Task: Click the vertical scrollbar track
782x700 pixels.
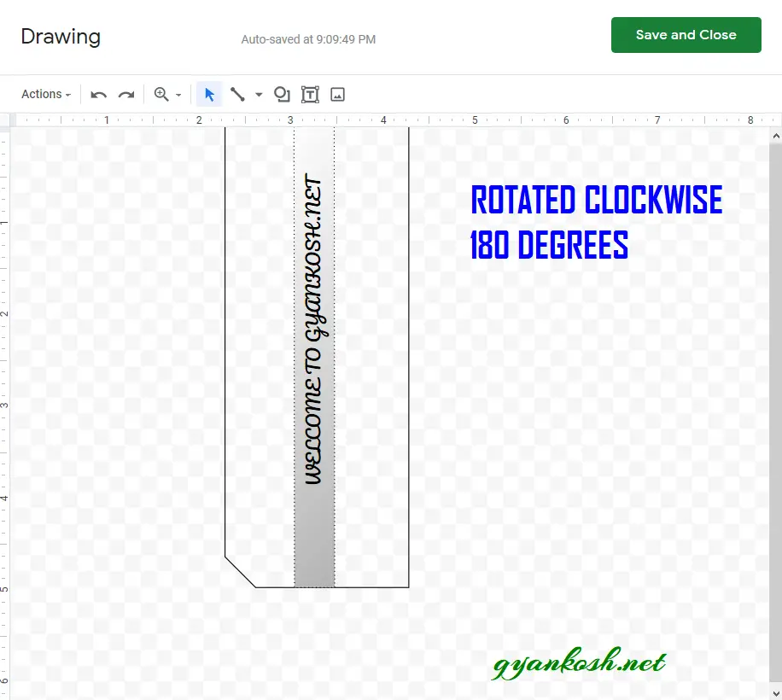Action: (775, 414)
